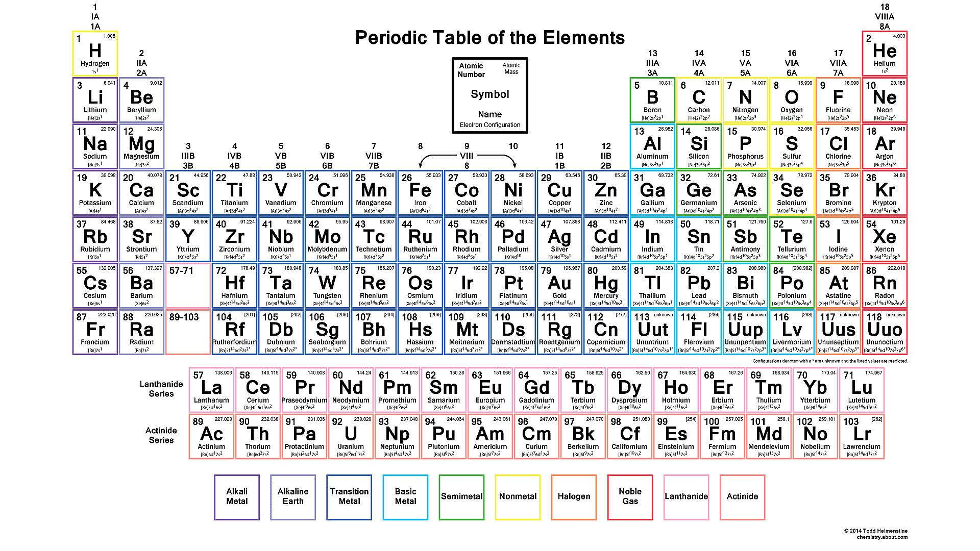Click the Neon (Ne) cell
980x551 pixels.
click(x=885, y=100)
